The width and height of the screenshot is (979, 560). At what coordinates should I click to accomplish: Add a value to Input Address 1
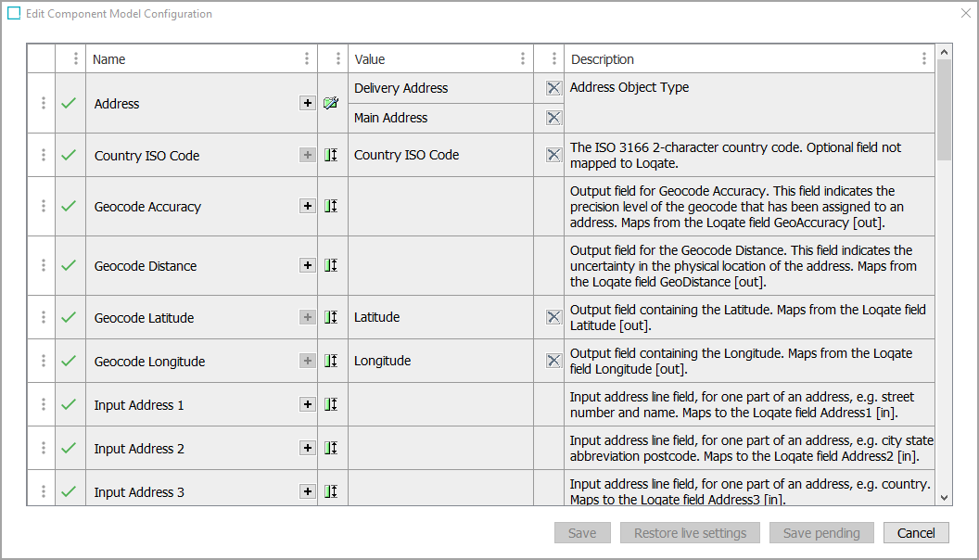308,404
